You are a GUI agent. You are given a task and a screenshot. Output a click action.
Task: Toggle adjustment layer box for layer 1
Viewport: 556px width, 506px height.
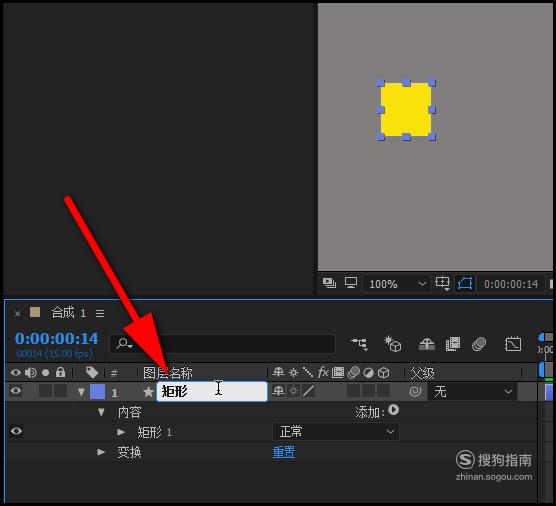368,391
